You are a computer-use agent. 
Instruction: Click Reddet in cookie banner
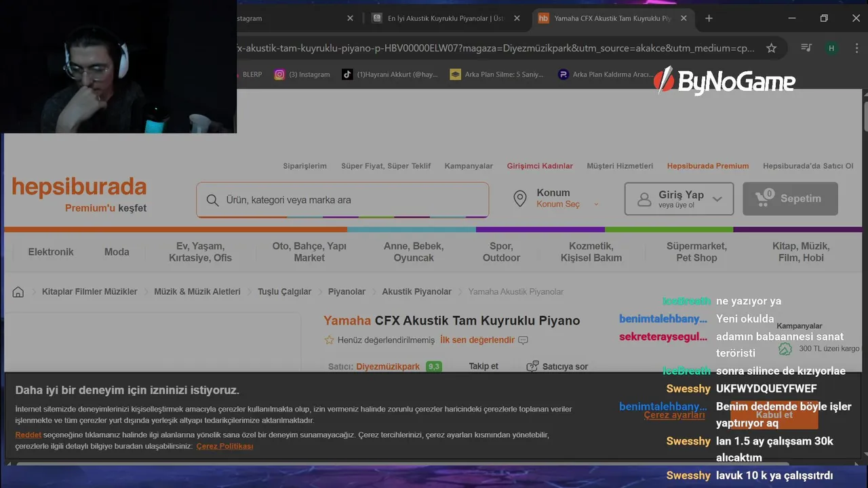(x=28, y=434)
